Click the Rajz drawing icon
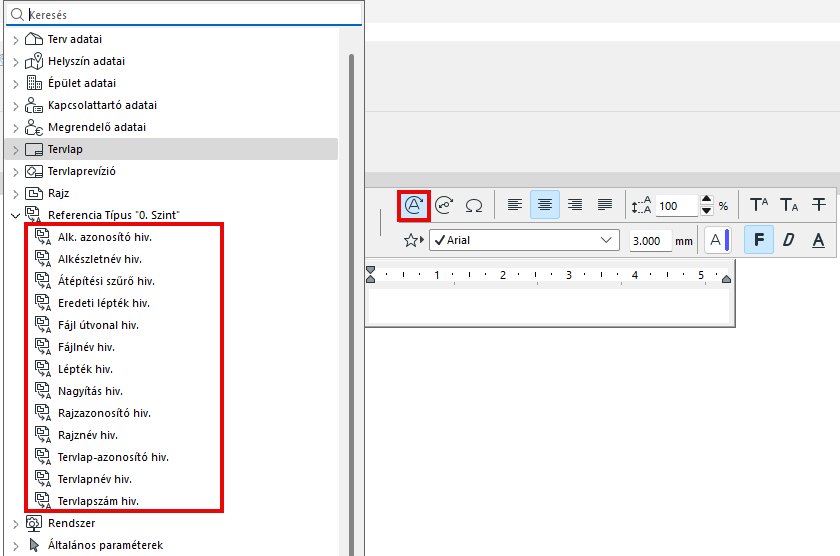This screenshot has width=840, height=556. 34,193
